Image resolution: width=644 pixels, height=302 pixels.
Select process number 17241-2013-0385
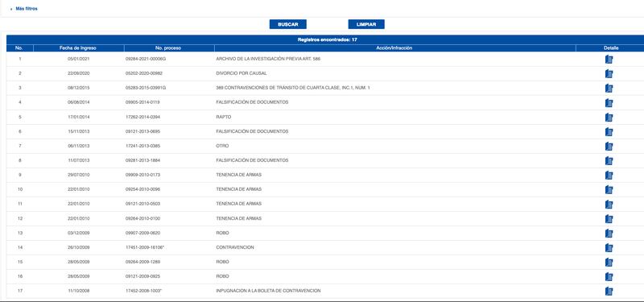pyautogui.click(x=142, y=146)
